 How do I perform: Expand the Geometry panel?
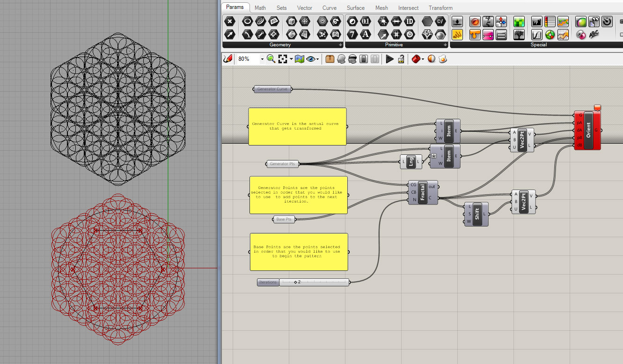[340, 45]
